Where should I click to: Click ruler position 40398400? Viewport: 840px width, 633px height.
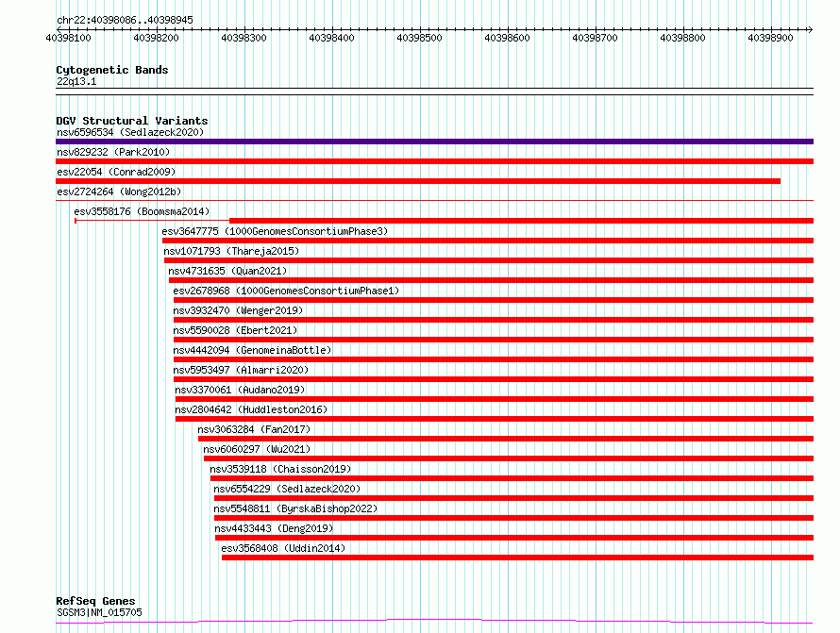click(x=331, y=38)
